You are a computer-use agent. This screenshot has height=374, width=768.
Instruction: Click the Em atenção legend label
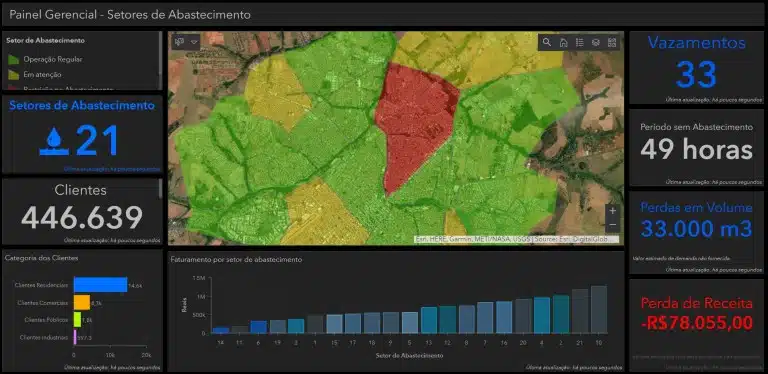pyautogui.click(x=42, y=75)
